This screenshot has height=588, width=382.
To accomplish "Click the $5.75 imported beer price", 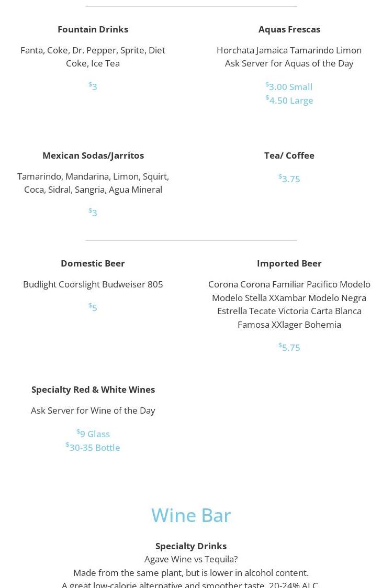I will click(x=289, y=347).
